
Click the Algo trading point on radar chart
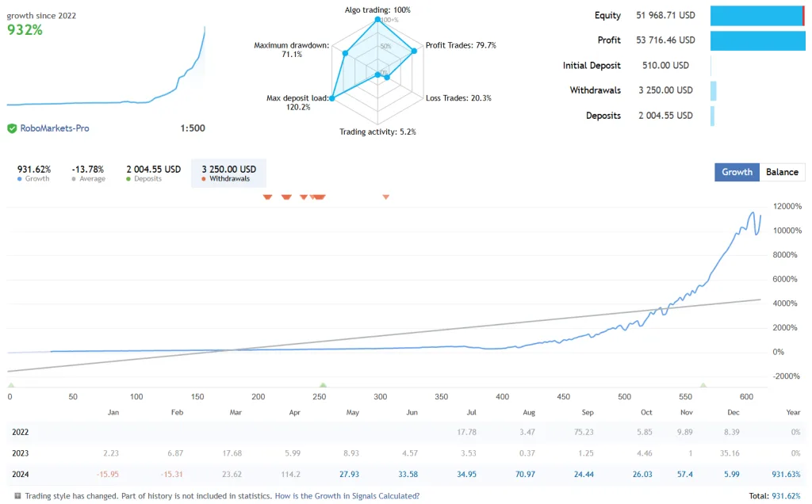(x=377, y=21)
